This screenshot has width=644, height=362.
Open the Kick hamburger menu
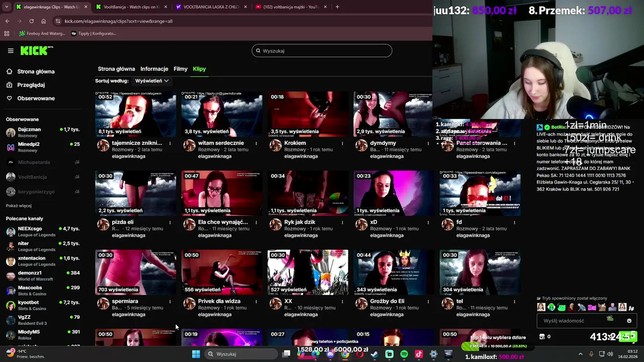[x=11, y=51]
